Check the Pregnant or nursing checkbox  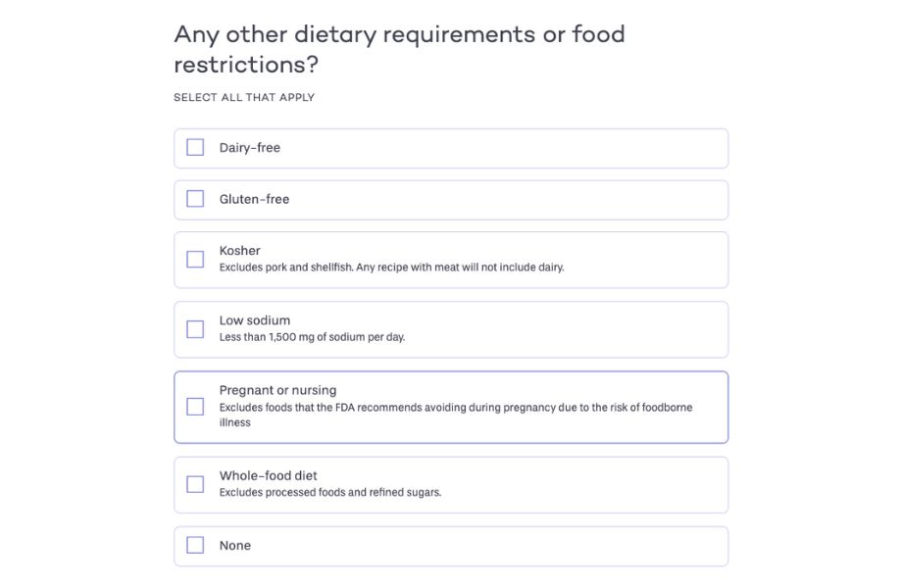pyautogui.click(x=195, y=407)
